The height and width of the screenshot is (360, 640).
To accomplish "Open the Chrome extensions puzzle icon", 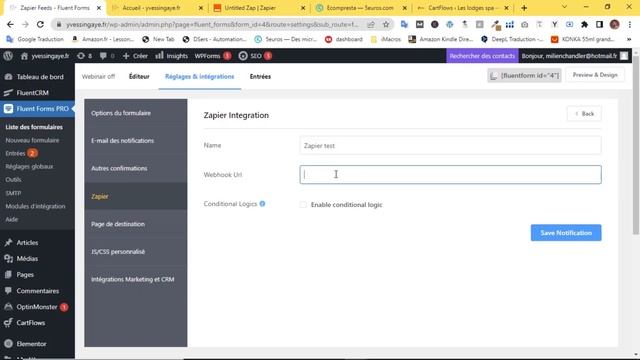I will (584, 24).
